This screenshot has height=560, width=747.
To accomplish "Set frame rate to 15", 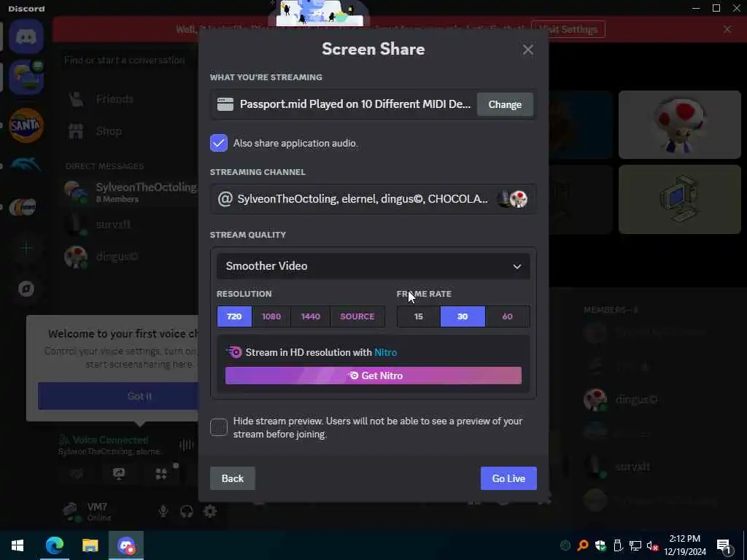I will [x=418, y=316].
